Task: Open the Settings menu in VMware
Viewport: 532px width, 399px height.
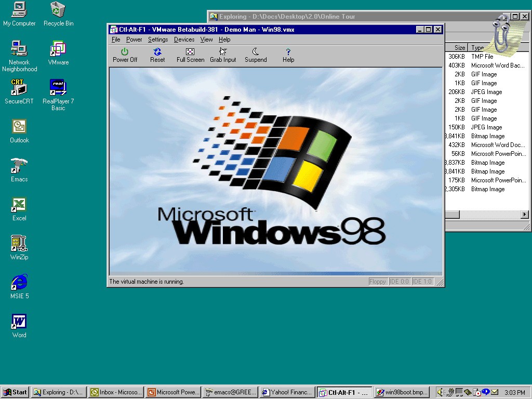Action: point(158,39)
